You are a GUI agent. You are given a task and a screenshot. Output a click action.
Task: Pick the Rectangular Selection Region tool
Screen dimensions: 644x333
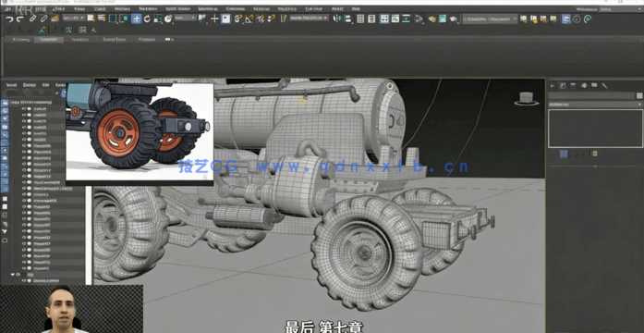point(113,18)
